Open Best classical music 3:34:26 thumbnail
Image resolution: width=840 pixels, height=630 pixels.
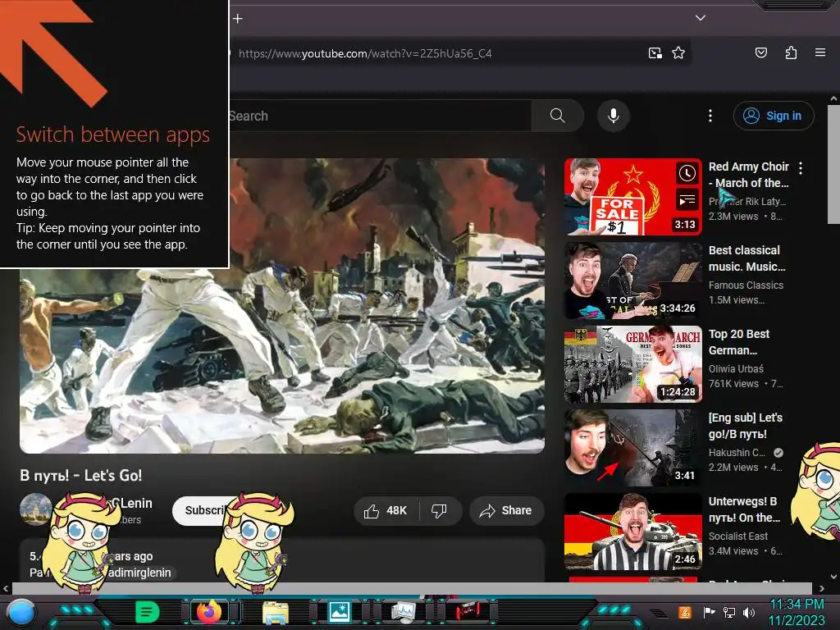click(632, 281)
